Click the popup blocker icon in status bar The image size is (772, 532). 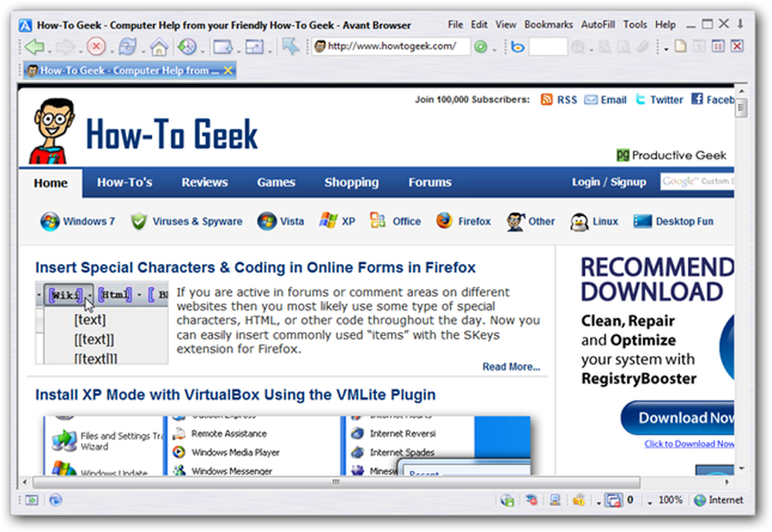[x=614, y=500]
